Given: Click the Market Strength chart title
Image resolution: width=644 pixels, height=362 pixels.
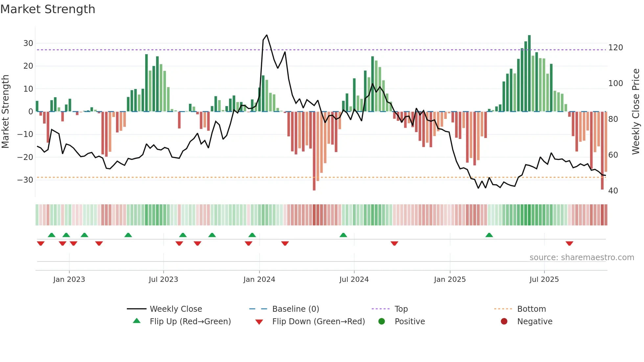Looking at the screenshot, I should pyautogui.click(x=48, y=9).
